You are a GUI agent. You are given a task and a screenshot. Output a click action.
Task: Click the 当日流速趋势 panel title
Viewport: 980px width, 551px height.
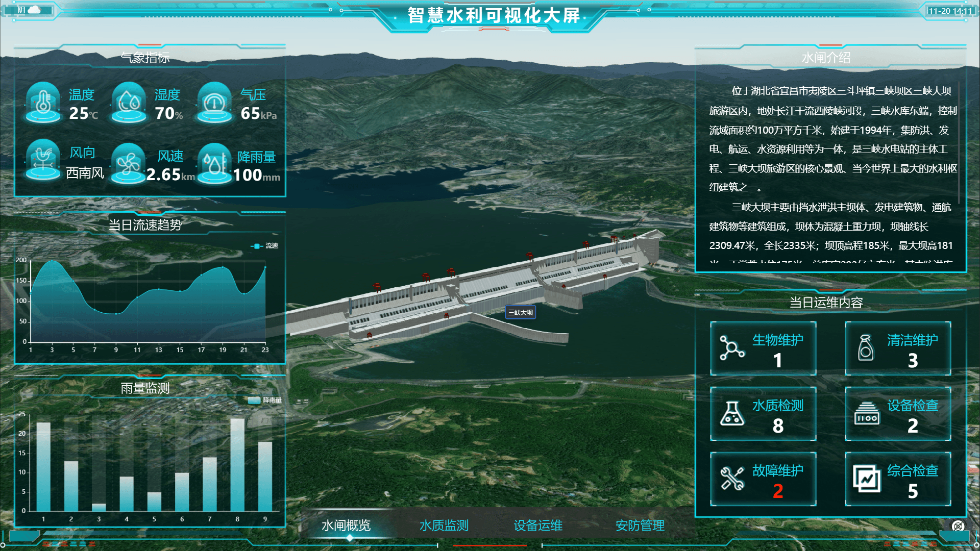145,225
